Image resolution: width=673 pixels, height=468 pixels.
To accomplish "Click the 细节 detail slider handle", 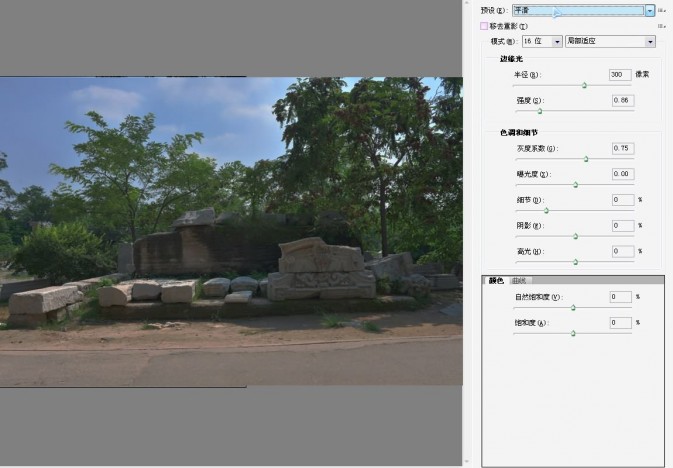I will [x=546, y=211].
